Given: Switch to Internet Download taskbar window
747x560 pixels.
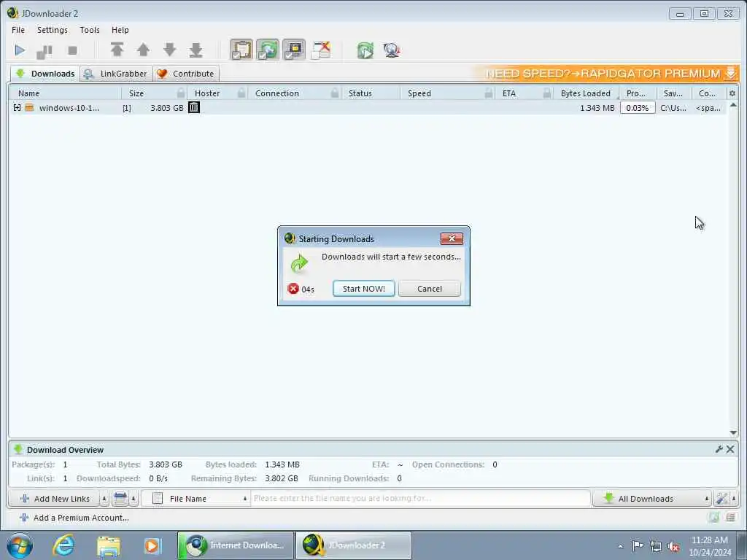Looking at the screenshot, I should tap(236, 545).
